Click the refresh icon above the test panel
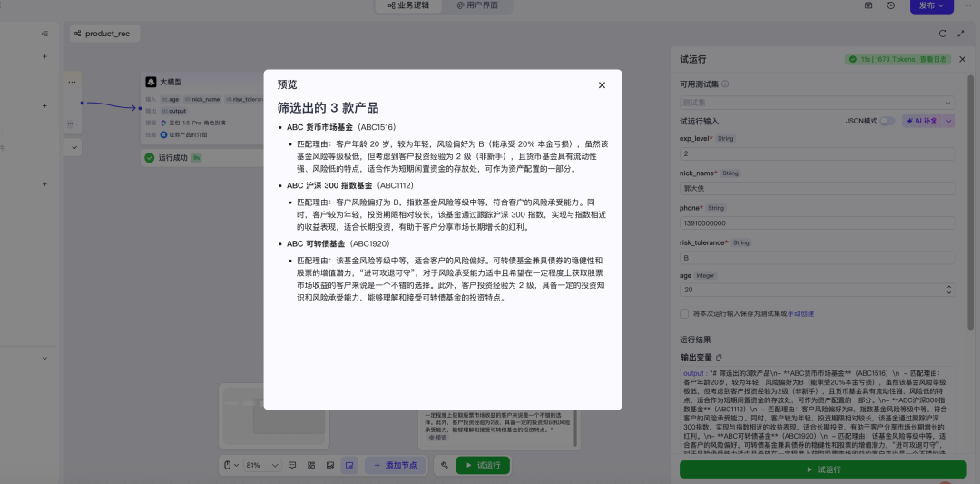This screenshot has width=980, height=484. (942, 34)
